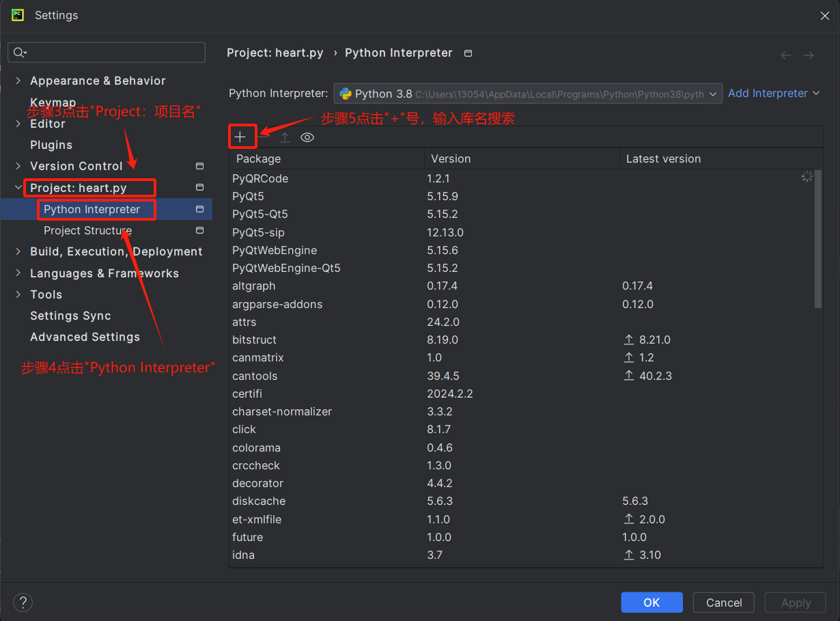Click the Python logo in interpreter field
Viewport: 840px width, 621px height.
[x=346, y=94]
